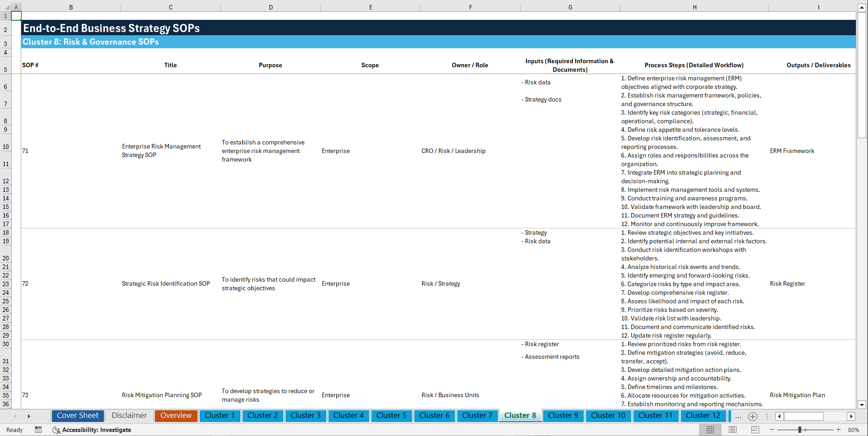The height and width of the screenshot is (436, 868).
Task: Add a new worksheet with the plus icon
Action: [753, 416]
